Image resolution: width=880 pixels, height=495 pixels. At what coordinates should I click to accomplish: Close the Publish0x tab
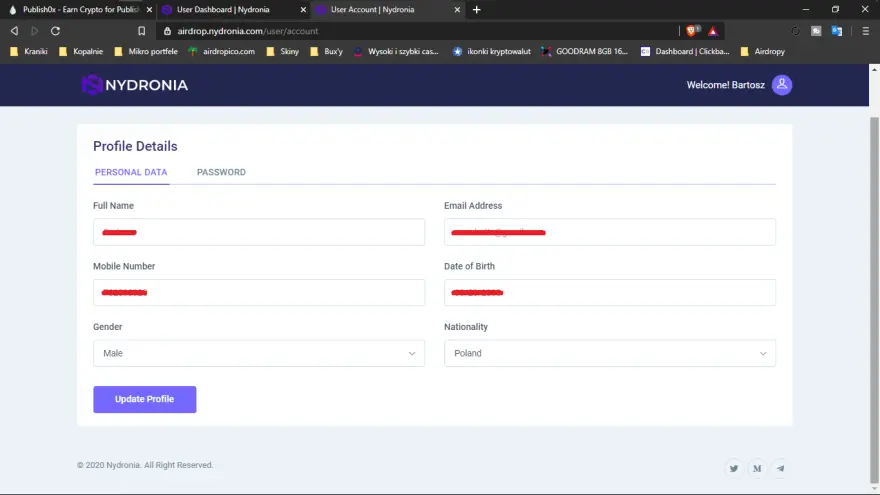149,10
